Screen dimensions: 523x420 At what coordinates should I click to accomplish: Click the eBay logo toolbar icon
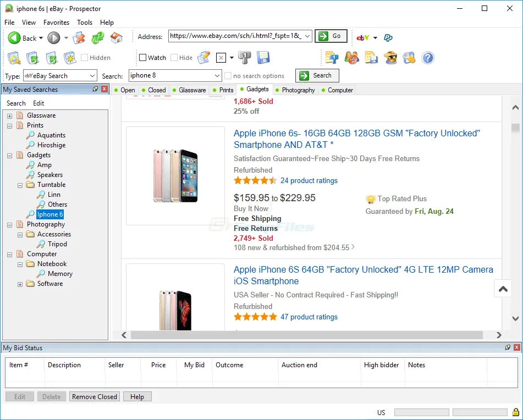[363, 38]
